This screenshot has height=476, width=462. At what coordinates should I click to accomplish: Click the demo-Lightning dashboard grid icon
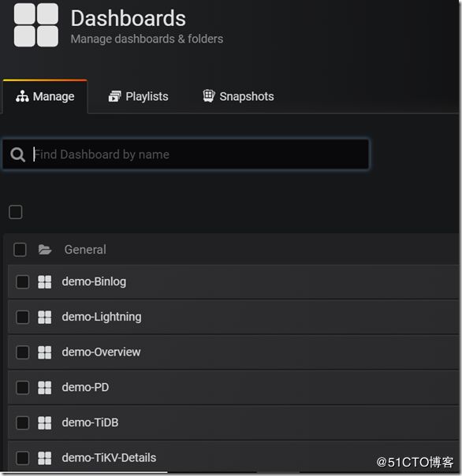[x=45, y=317]
